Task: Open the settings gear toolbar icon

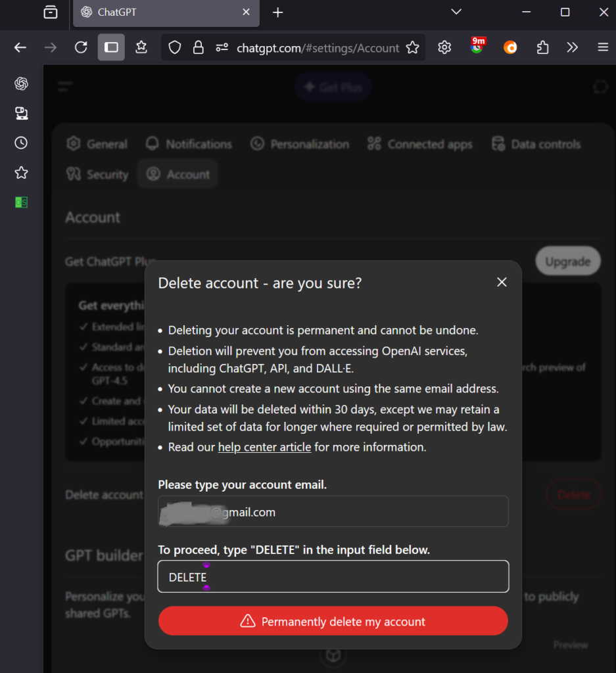Action: tap(444, 47)
